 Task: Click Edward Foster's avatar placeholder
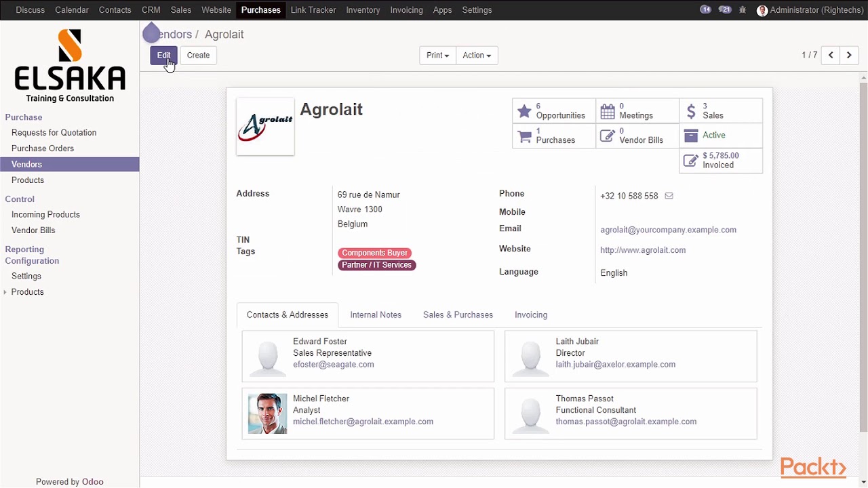point(267,357)
